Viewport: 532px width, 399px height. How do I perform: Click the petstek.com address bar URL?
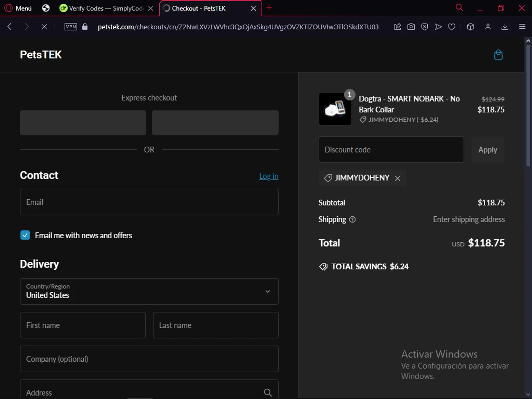[x=238, y=27]
